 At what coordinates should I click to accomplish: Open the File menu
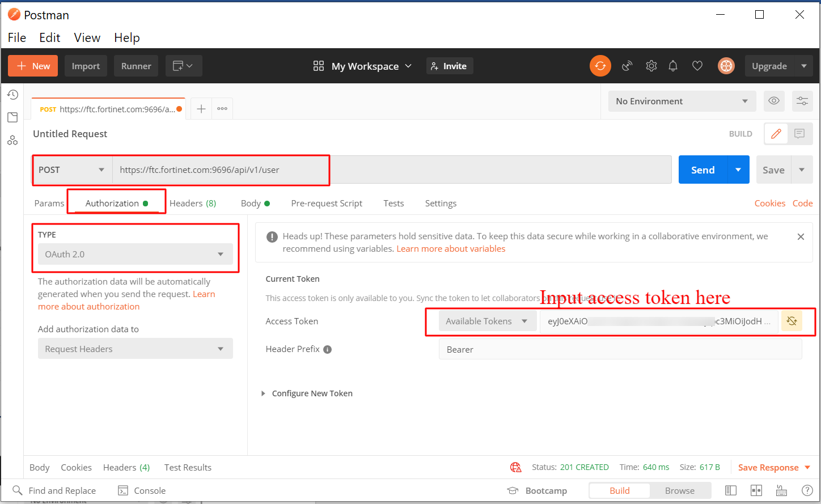(x=17, y=37)
